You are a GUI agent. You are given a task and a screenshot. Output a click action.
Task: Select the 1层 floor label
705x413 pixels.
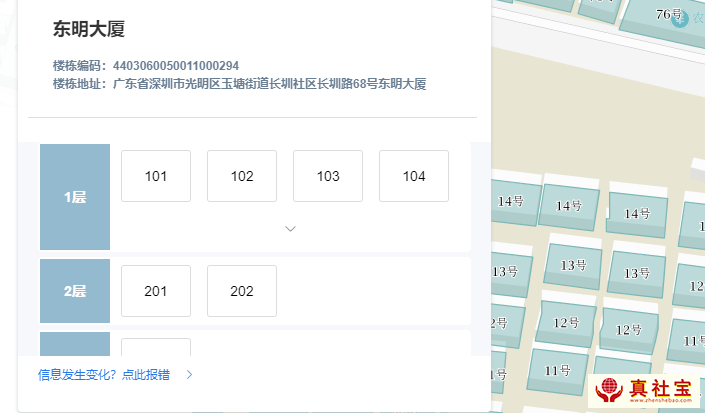coord(75,197)
